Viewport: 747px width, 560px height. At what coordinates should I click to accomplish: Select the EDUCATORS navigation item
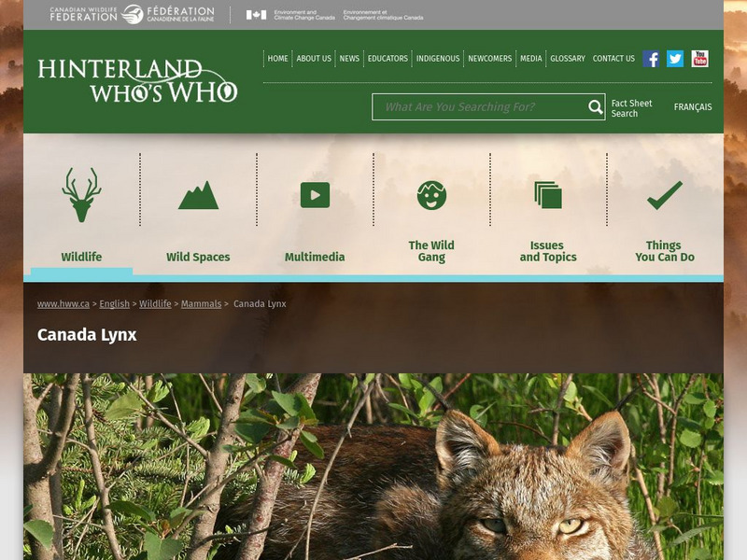click(x=389, y=58)
